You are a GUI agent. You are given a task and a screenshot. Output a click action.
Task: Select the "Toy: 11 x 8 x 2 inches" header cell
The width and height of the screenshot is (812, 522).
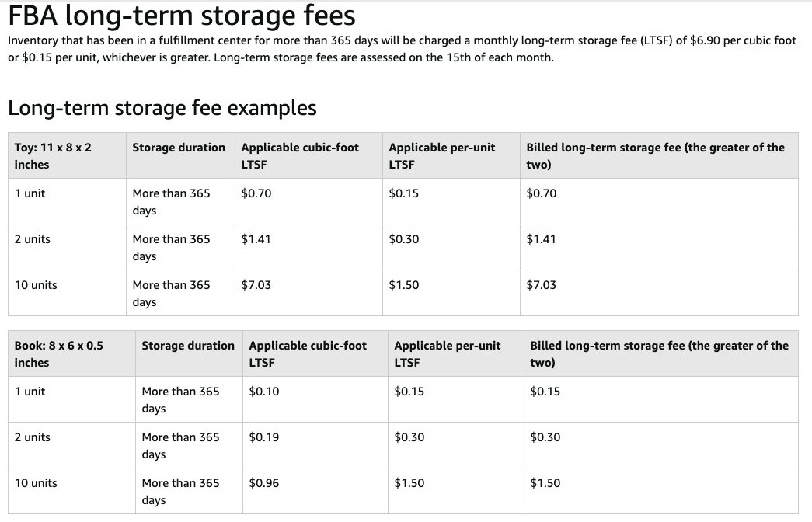pos(53,155)
